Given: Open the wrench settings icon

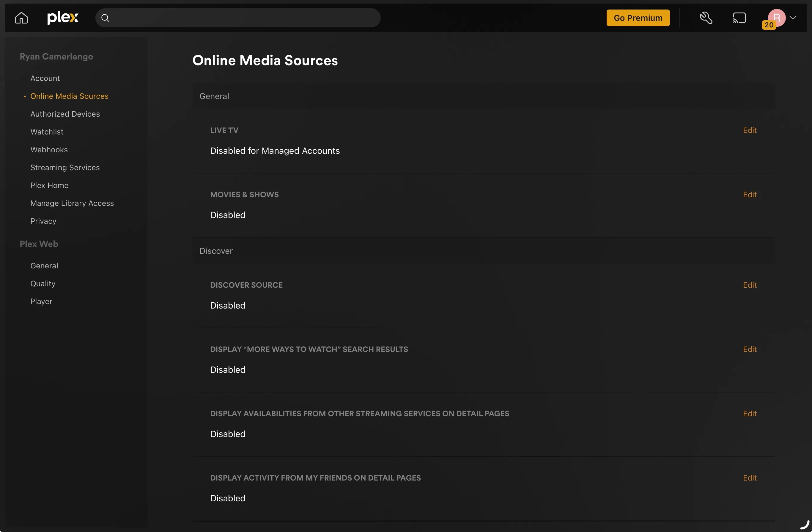Looking at the screenshot, I should [x=706, y=18].
